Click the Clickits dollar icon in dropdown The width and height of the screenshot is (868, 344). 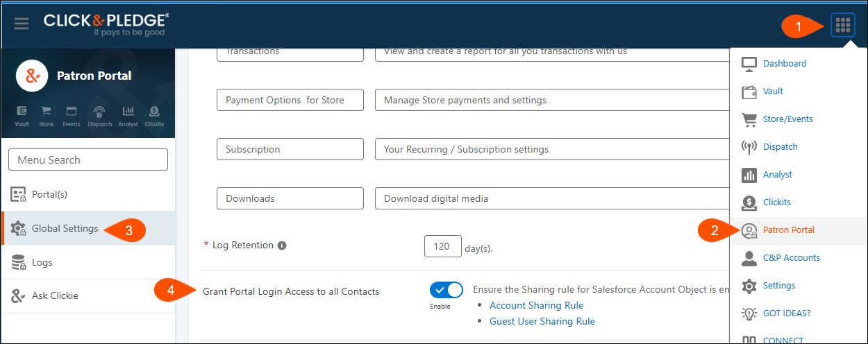pyautogui.click(x=749, y=203)
